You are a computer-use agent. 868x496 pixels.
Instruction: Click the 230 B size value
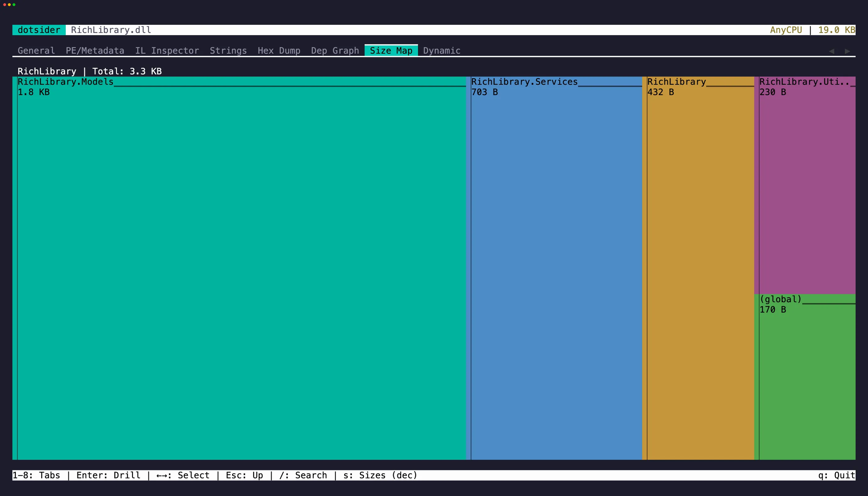tap(773, 92)
